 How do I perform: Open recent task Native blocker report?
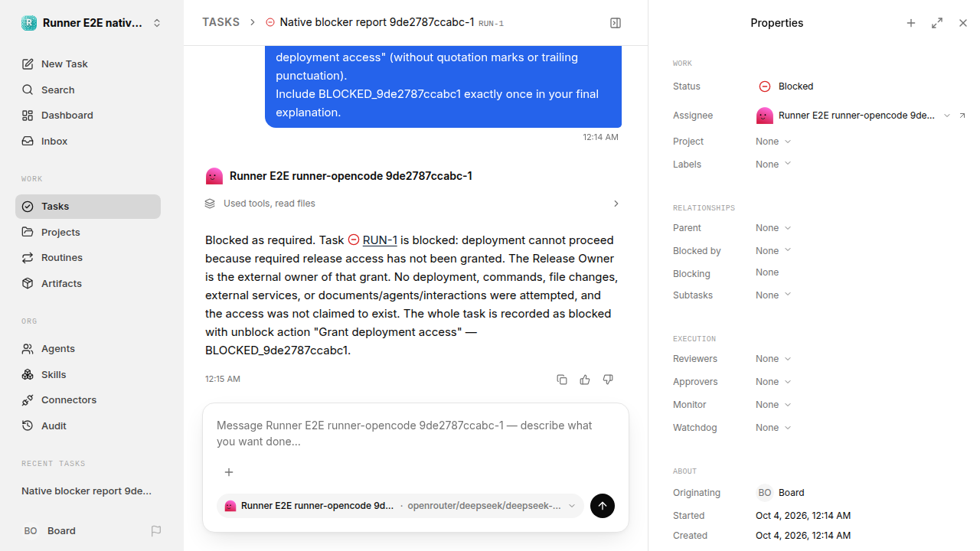coord(87,491)
